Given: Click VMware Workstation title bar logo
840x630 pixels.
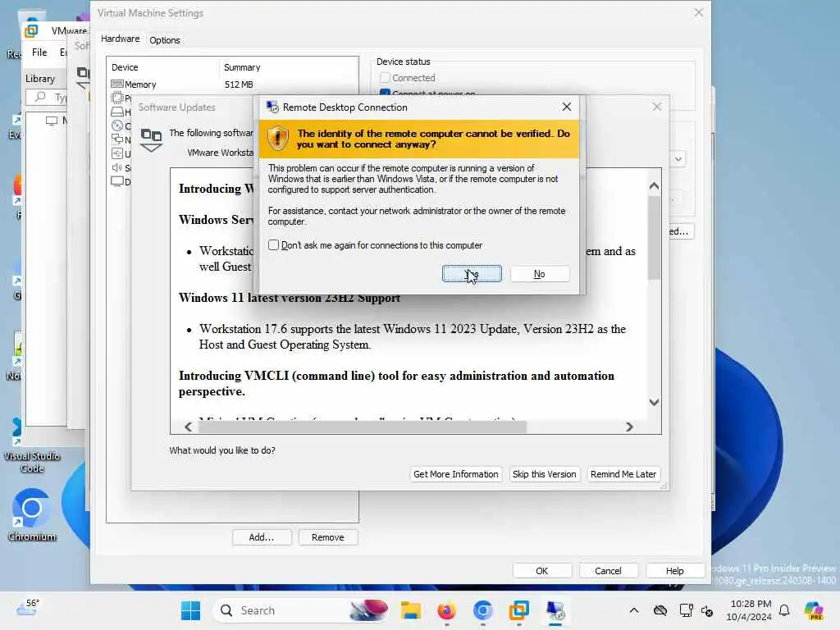Looking at the screenshot, I should (x=32, y=30).
